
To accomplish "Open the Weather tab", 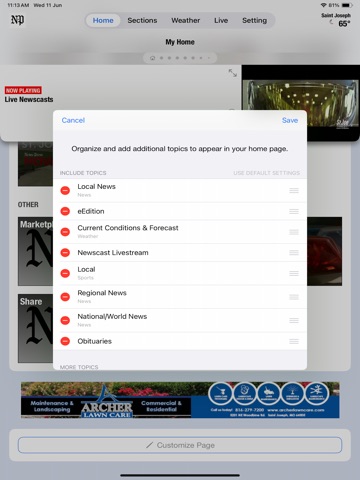I will [186, 20].
